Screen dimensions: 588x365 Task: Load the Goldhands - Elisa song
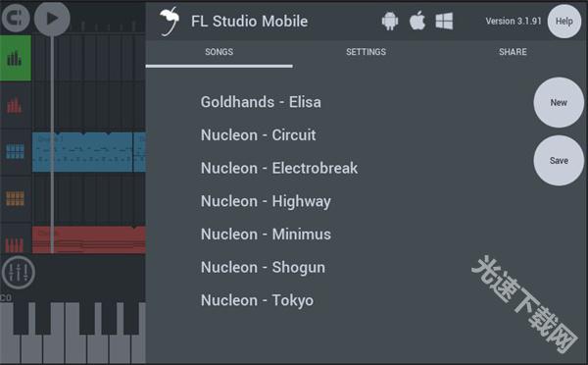pos(261,102)
